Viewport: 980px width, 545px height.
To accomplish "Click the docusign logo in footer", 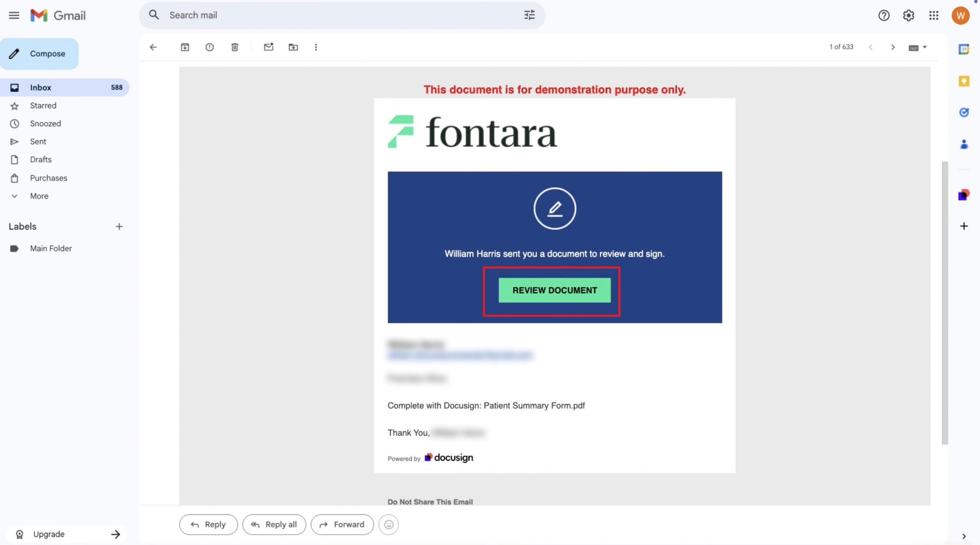I will 449,458.
